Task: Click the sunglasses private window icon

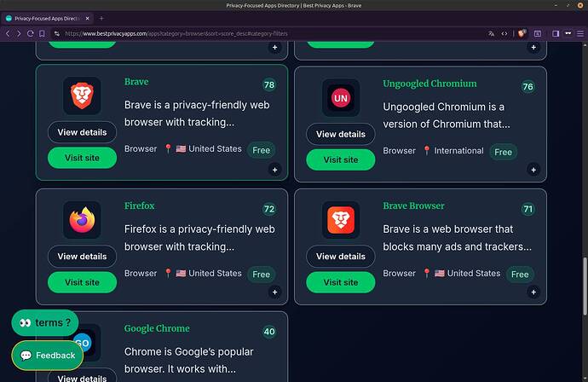Action: (x=568, y=33)
